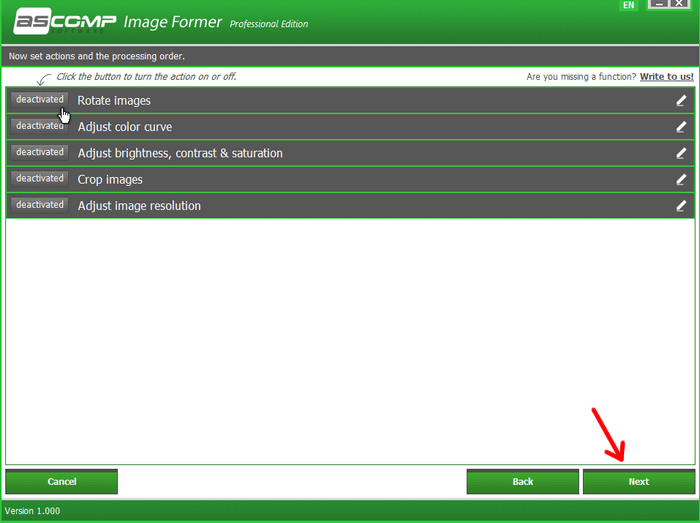Follow the 'Write to us!' link
The height and width of the screenshot is (523, 700).
pyautogui.click(x=667, y=77)
